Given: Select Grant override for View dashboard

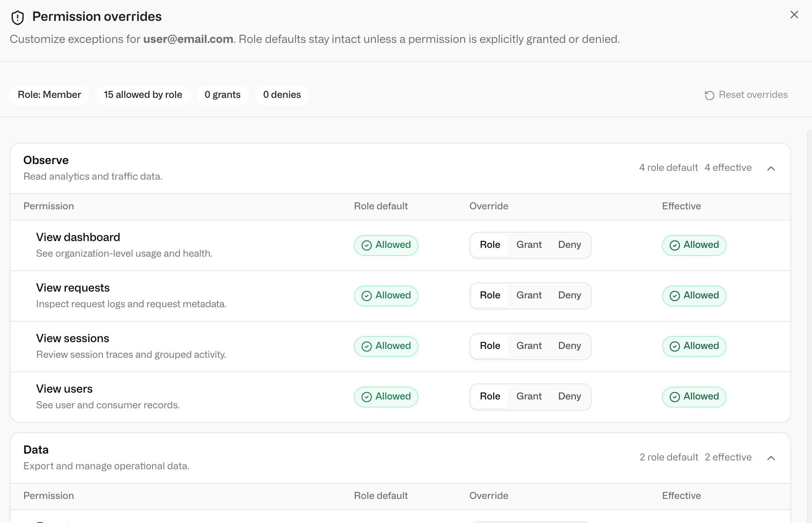Looking at the screenshot, I should (529, 245).
